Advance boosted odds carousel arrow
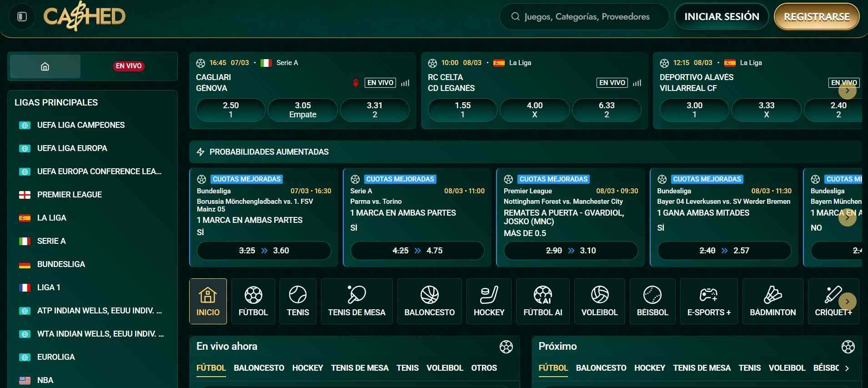868x388 pixels. click(x=847, y=217)
